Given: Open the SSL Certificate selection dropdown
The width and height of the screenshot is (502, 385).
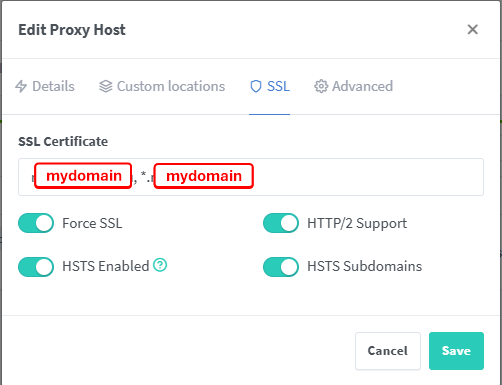Looking at the screenshot, I should click(x=251, y=177).
